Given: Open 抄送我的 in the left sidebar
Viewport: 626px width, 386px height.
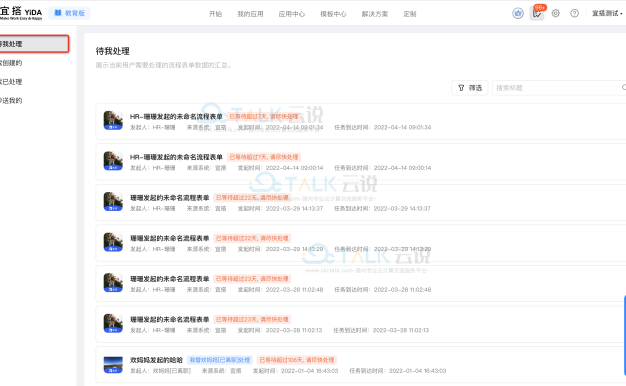Looking at the screenshot, I should coord(11,100).
